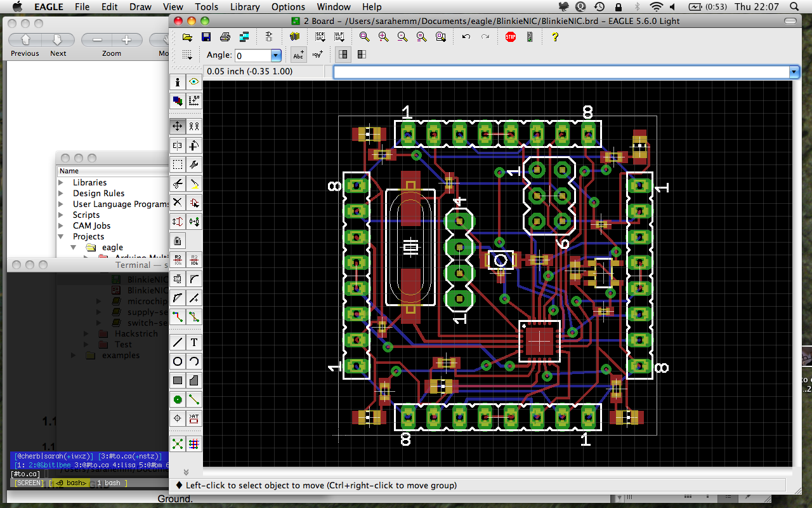Viewport: 812px width, 508px height.
Task: Click the Previous navigation button
Action: [x=25, y=40]
